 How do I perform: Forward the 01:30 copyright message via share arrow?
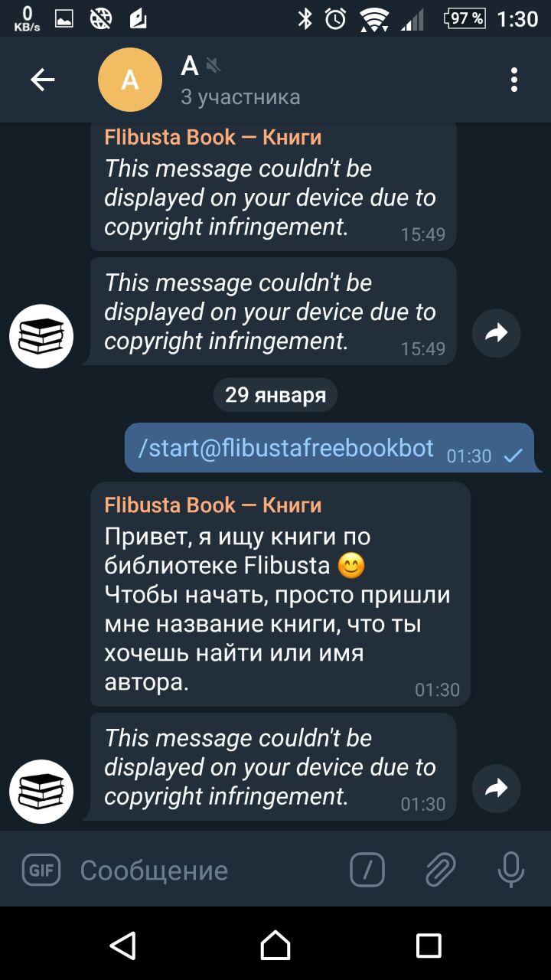[497, 788]
